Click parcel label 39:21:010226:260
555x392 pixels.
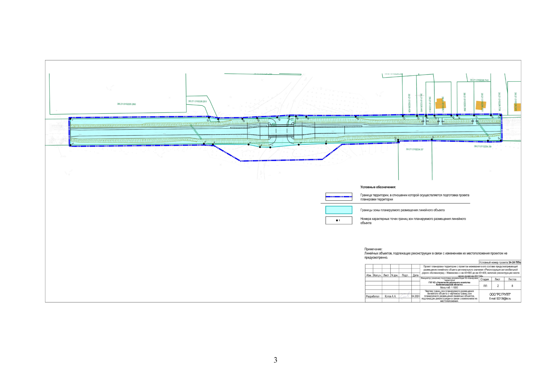(126, 104)
